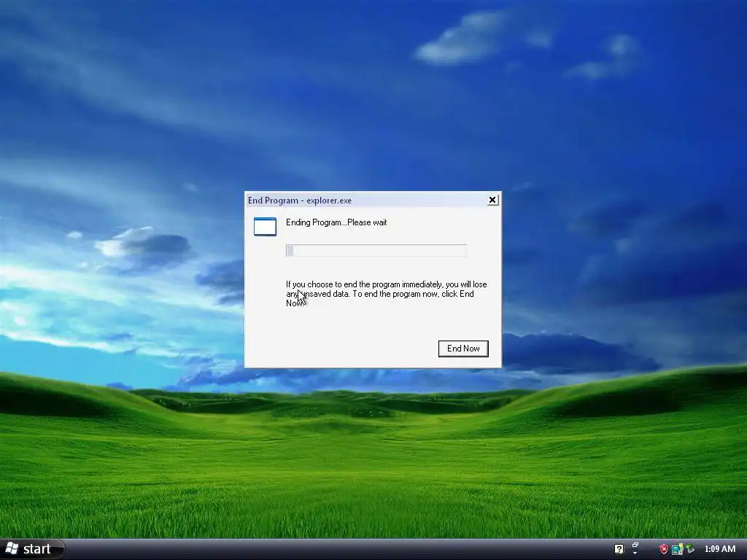Click the unsaved data warning paragraph
Image resolution: width=747 pixels, height=560 pixels.
387,293
